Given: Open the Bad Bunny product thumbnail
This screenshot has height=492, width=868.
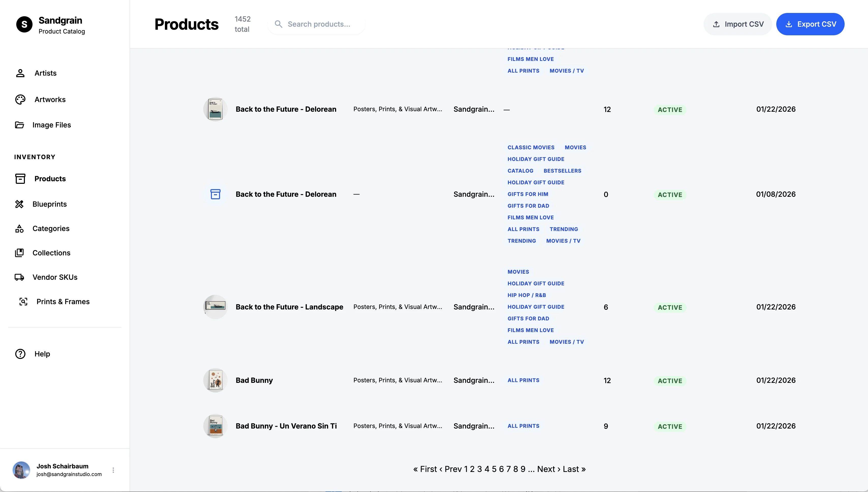Looking at the screenshot, I should pyautogui.click(x=215, y=380).
